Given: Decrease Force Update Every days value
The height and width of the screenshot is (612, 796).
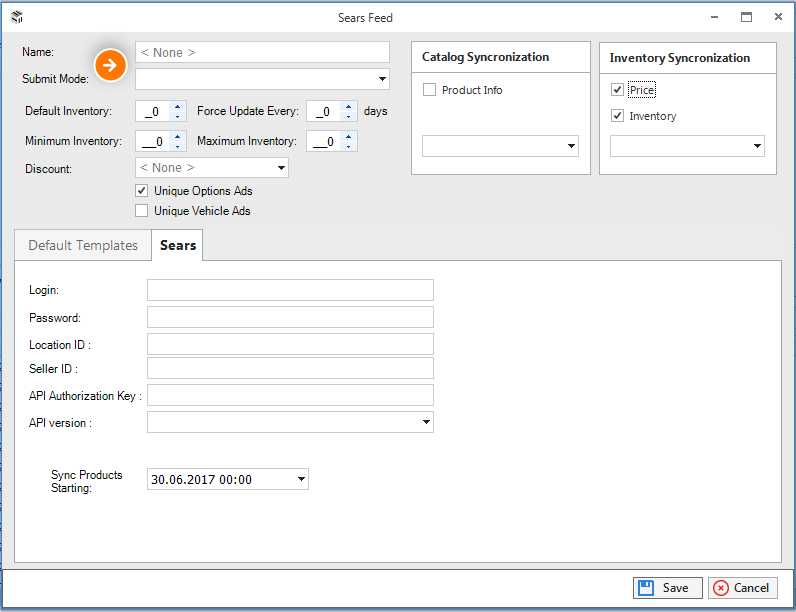Looking at the screenshot, I should tap(348, 117).
